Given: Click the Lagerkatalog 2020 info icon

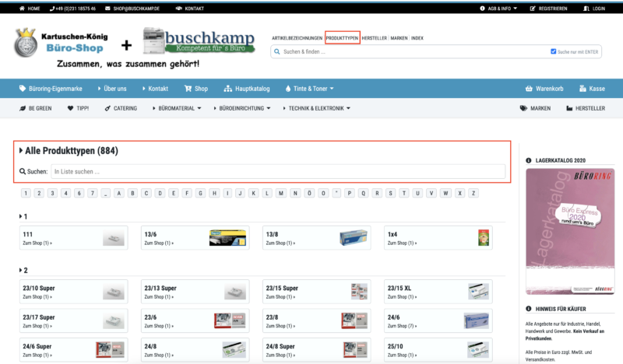Looking at the screenshot, I should pyautogui.click(x=529, y=160).
